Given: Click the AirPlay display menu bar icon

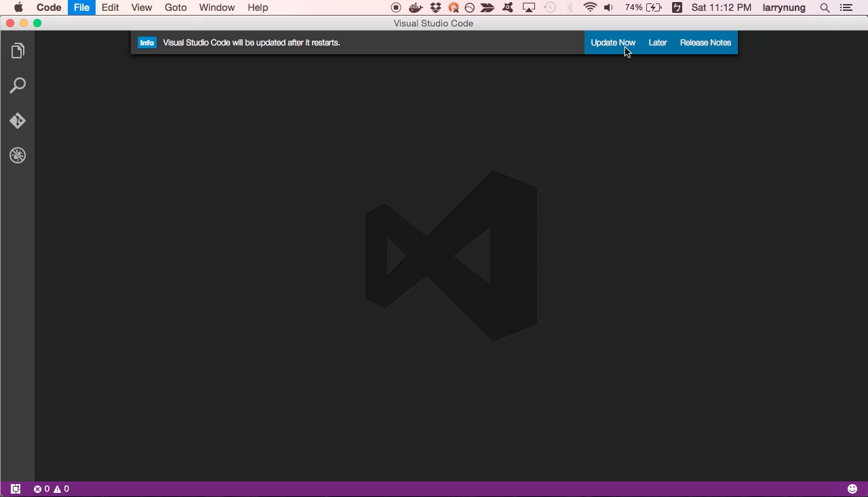Looking at the screenshot, I should pyautogui.click(x=529, y=7).
